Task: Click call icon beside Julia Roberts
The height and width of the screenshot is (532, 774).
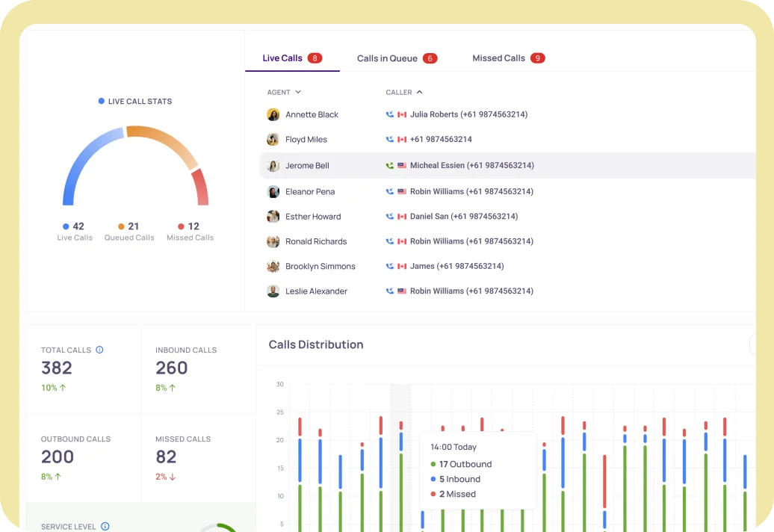Action: (x=389, y=114)
